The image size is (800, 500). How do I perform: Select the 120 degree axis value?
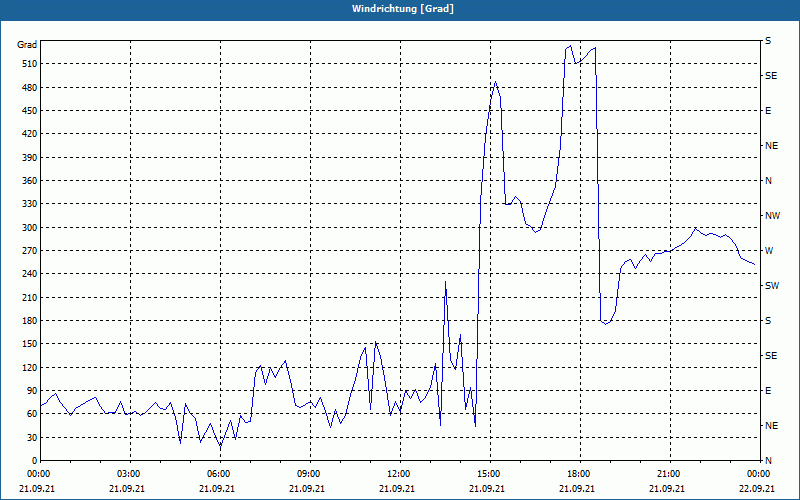coord(30,367)
